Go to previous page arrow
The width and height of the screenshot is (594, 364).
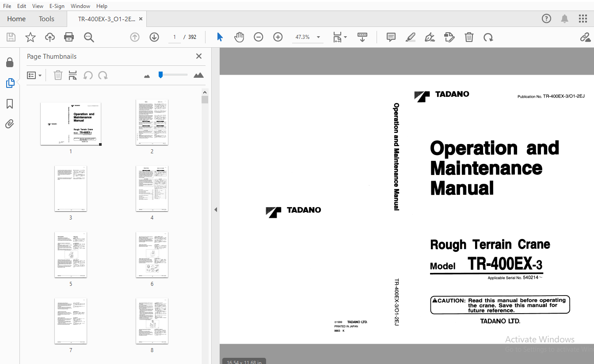[135, 37]
